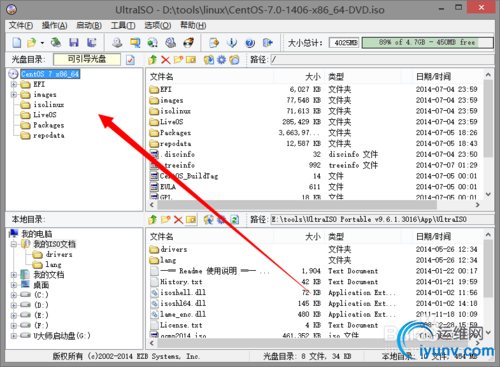Viewport: 500px width, 367px height.
Task: Click the Convert image disc icon
Action: point(153,42)
